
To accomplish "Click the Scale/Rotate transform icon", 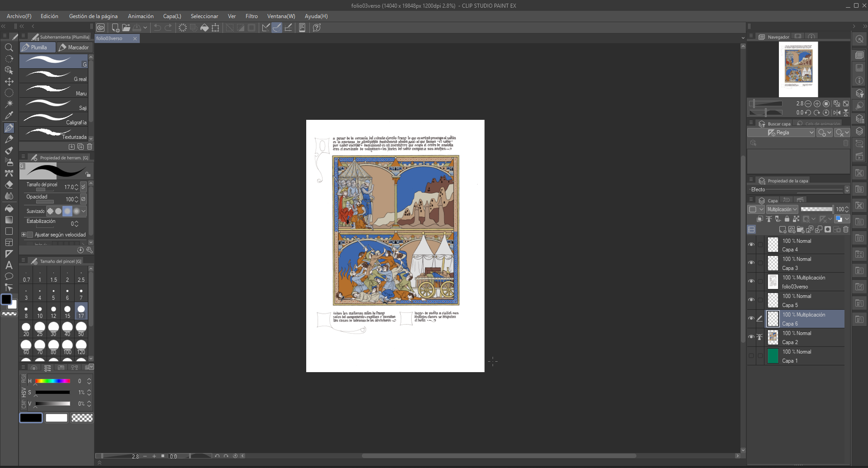I will tap(216, 28).
